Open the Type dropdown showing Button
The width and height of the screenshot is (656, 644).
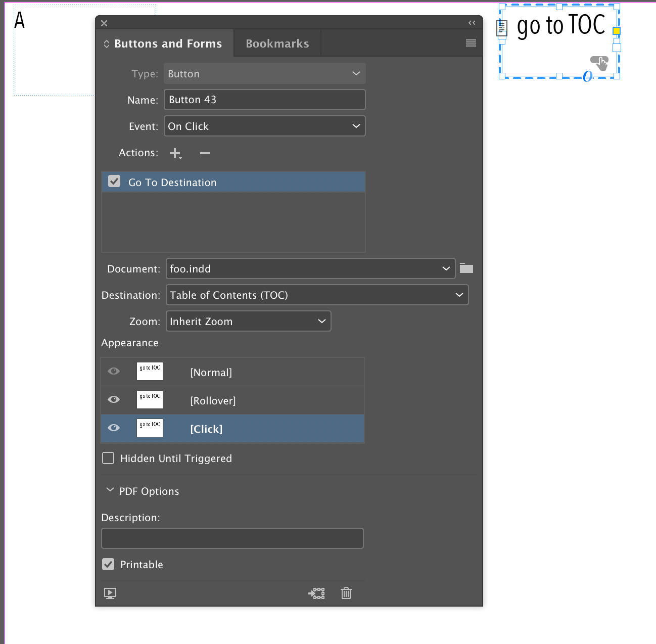coord(264,74)
